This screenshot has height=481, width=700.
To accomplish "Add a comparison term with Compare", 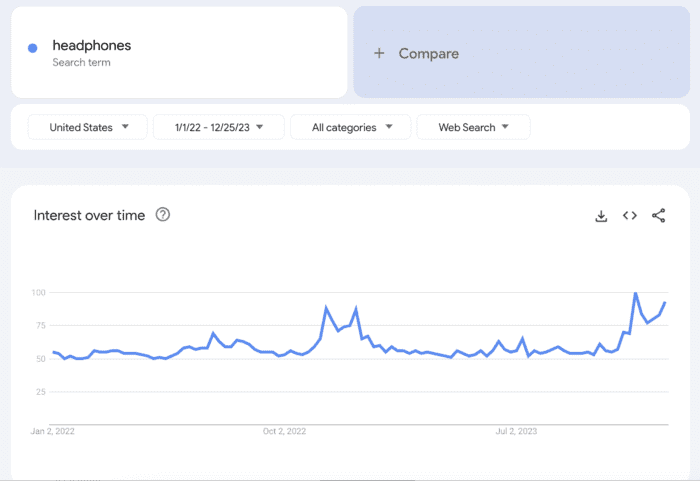I will (428, 54).
